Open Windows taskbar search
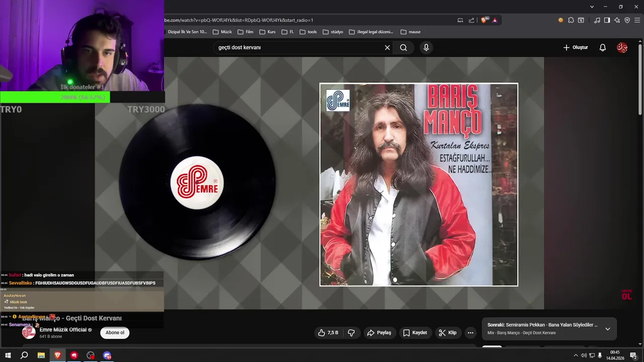 pyautogui.click(x=24, y=355)
